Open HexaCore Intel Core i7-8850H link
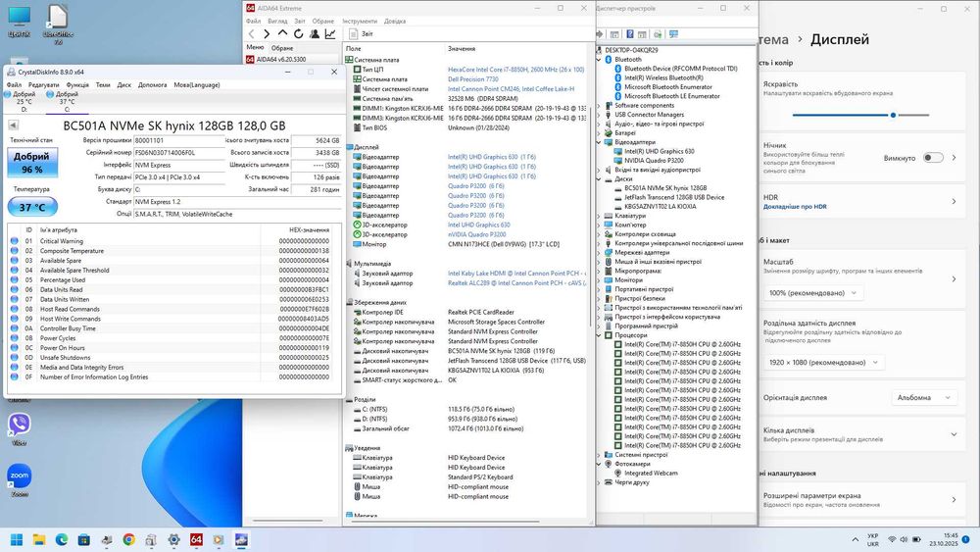Viewport: 980px width, 552px height. point(515,70)
